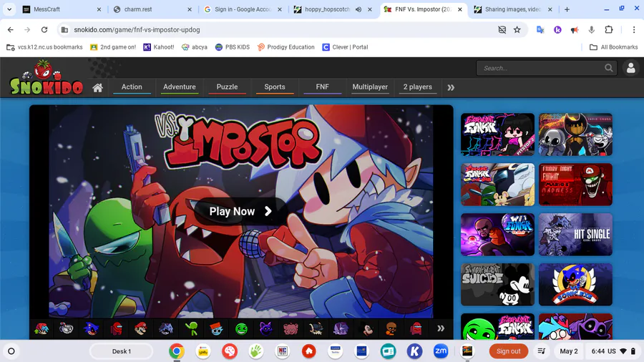
Task: Open the user account profile icon
Action: click(x=631, y=68)
